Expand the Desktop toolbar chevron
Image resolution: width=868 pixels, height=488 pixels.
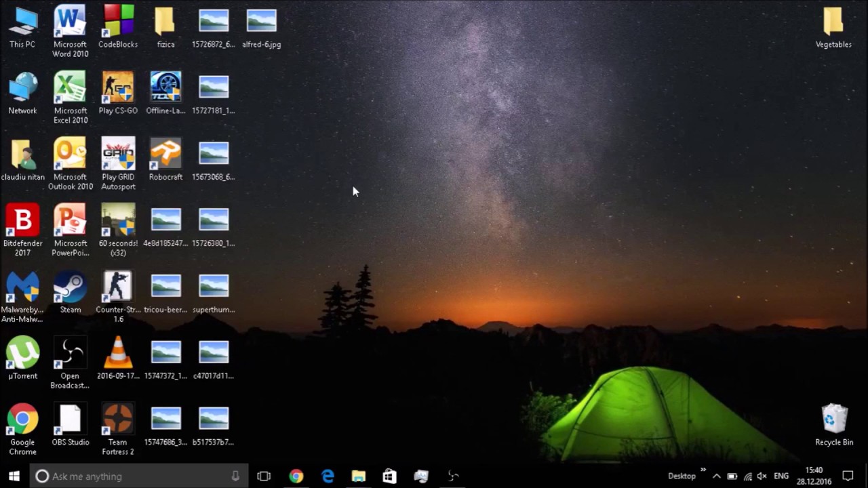[703, 470]
